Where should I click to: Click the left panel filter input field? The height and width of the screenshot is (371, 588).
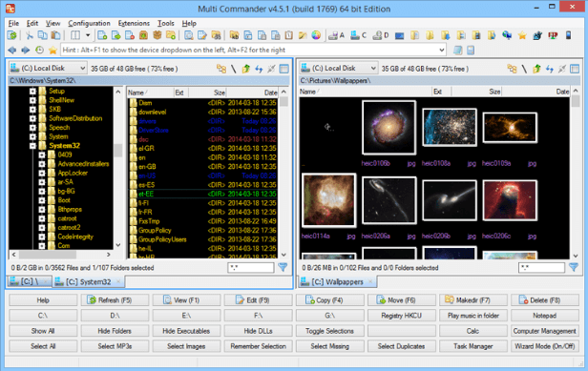(x=251, y=268)
